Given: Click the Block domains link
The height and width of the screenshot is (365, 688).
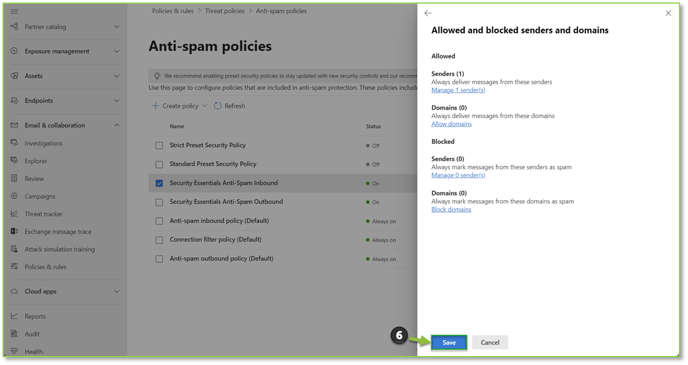Looking at the screenshot, I should pos(451,210).
